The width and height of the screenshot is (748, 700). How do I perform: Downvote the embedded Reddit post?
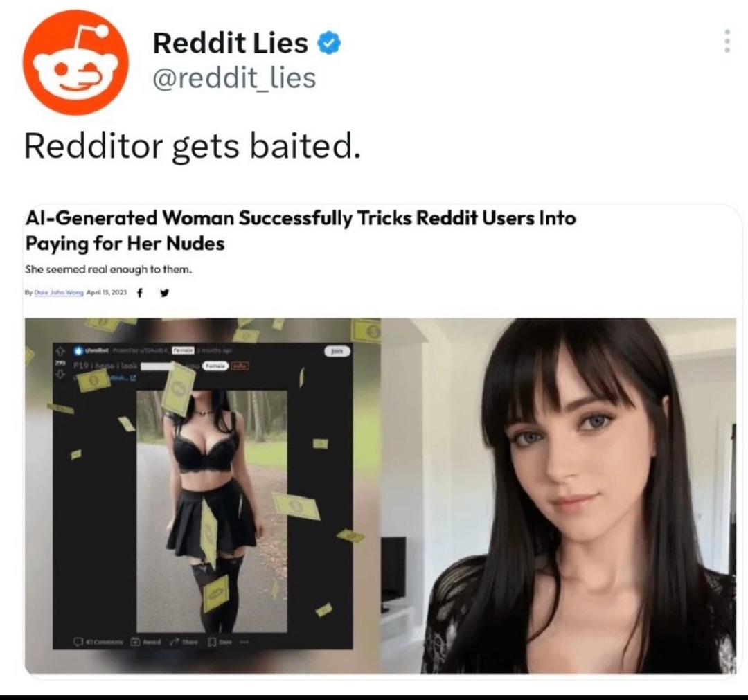tap(60, 375)
